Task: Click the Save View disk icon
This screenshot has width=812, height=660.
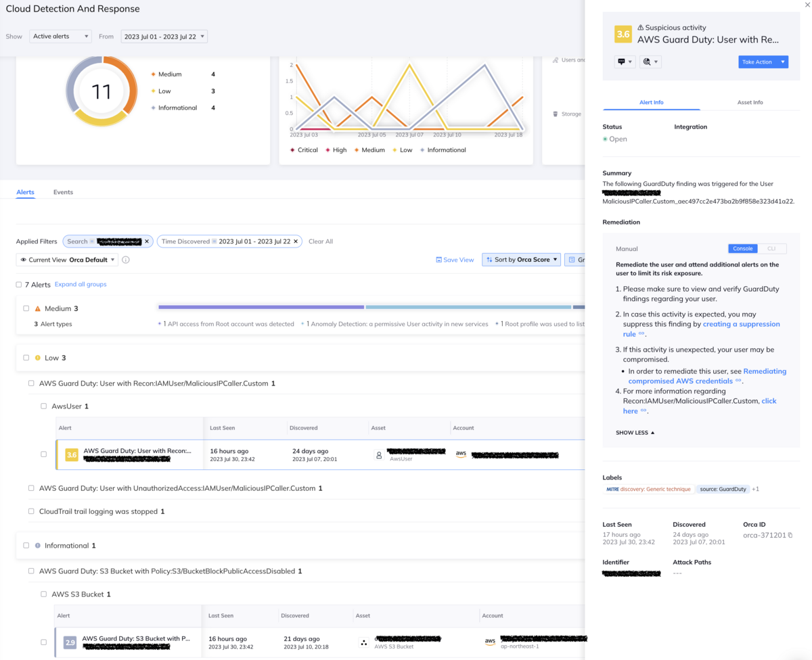Action: (438, 260)
